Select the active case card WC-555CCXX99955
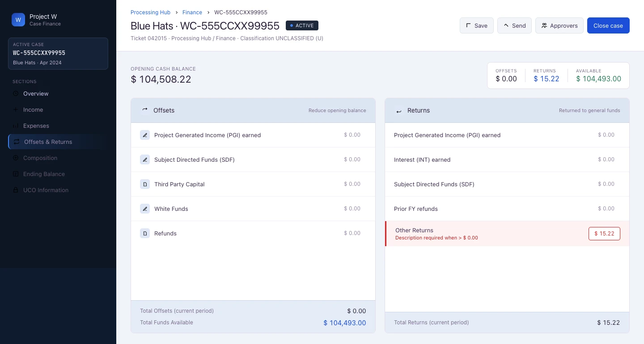This screenshot has width=644, height=344. coord(58,54)
